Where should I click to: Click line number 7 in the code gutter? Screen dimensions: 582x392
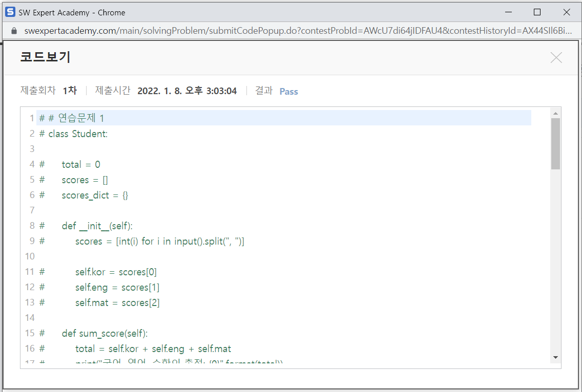32,210
